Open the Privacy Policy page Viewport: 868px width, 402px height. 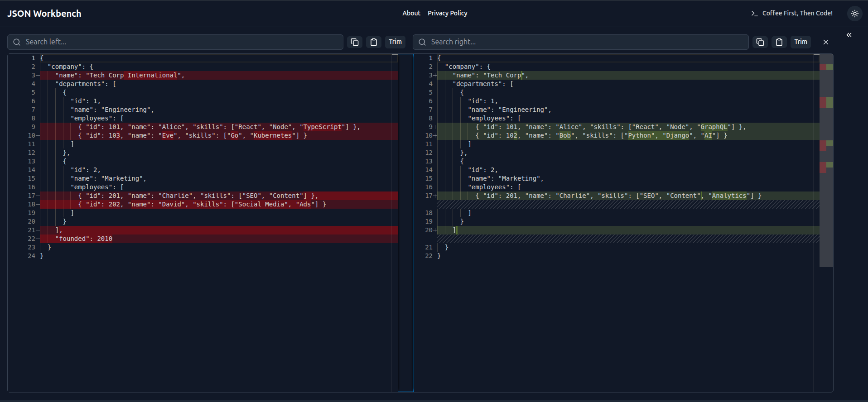click(x=448, y=13)
